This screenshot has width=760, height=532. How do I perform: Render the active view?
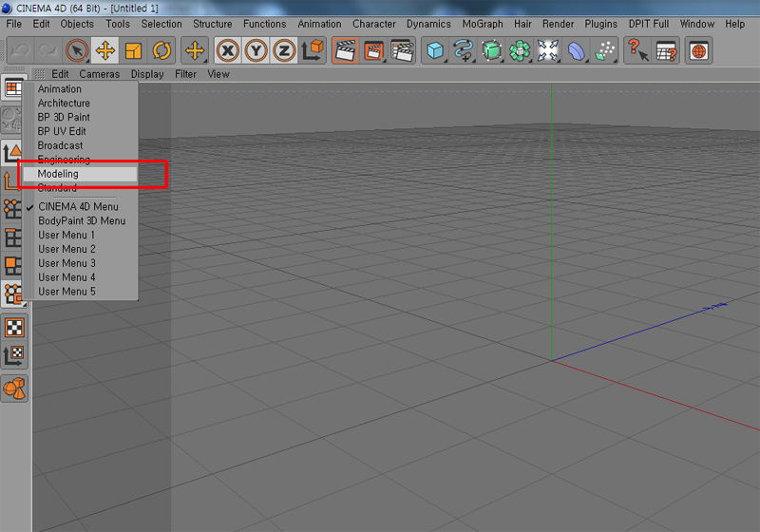click(x=345, y=50)
